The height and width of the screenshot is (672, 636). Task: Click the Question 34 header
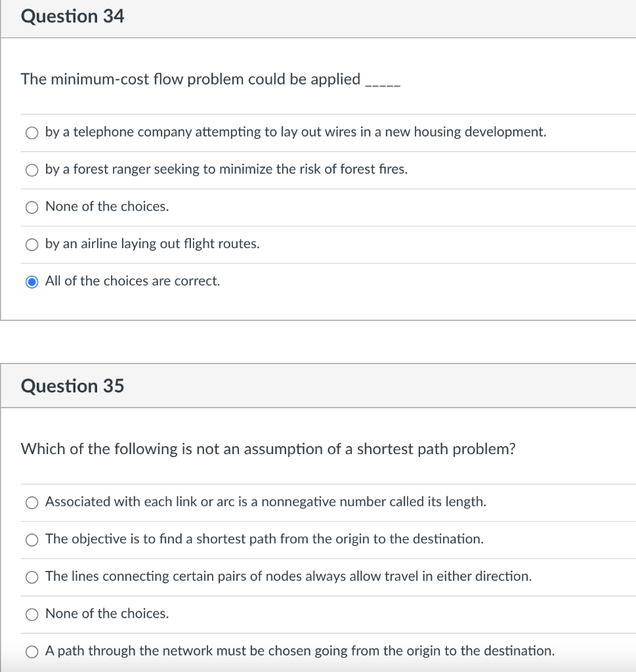(72, 16)
